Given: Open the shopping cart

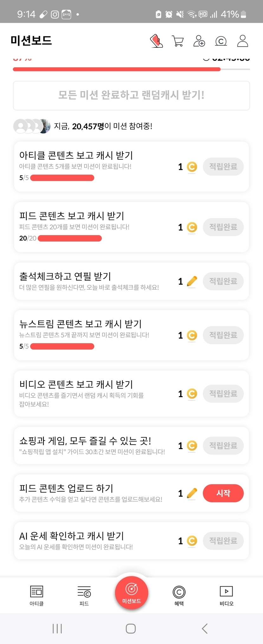Looking at the screenshot, I should pyautogui.click(x=178, y=41).
